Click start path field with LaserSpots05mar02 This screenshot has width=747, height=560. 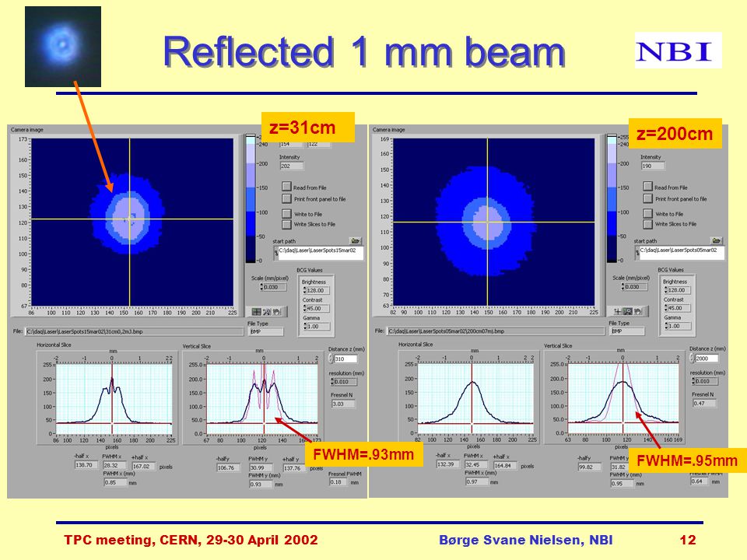coord(682,253)
